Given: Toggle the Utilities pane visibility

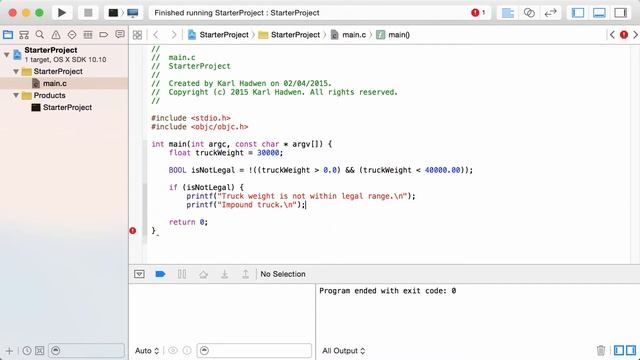Looking at the screenshot, I should coord(620,13).
